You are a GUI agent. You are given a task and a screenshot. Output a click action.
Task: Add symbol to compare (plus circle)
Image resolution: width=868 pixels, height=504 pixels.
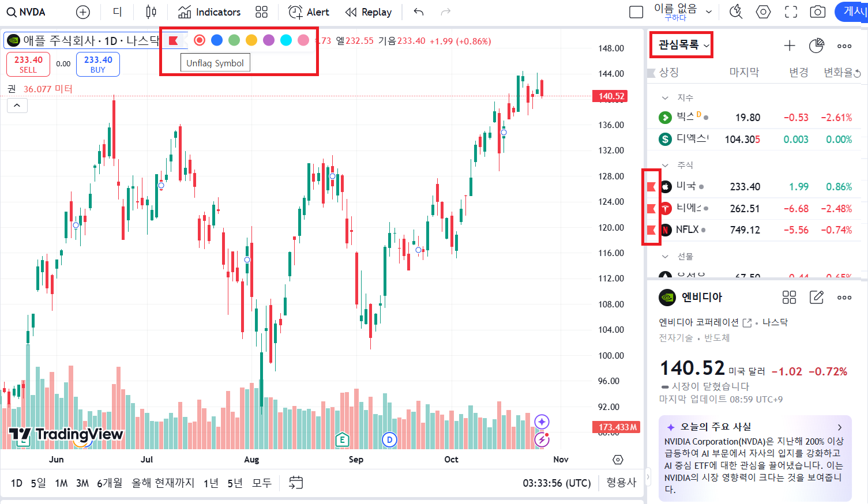(x=83, y=12)
